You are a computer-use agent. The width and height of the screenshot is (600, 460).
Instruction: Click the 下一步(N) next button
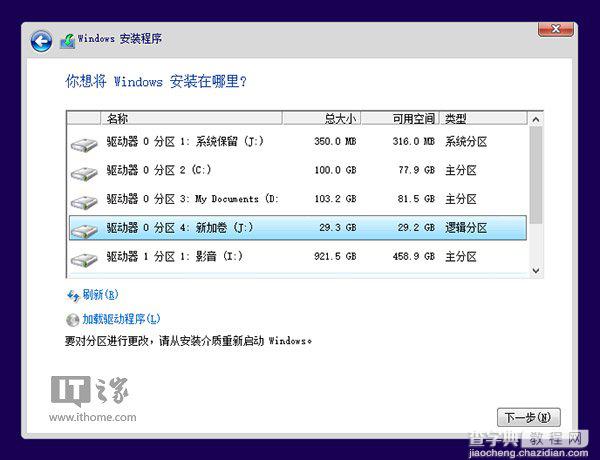click(x=528, y=418)
